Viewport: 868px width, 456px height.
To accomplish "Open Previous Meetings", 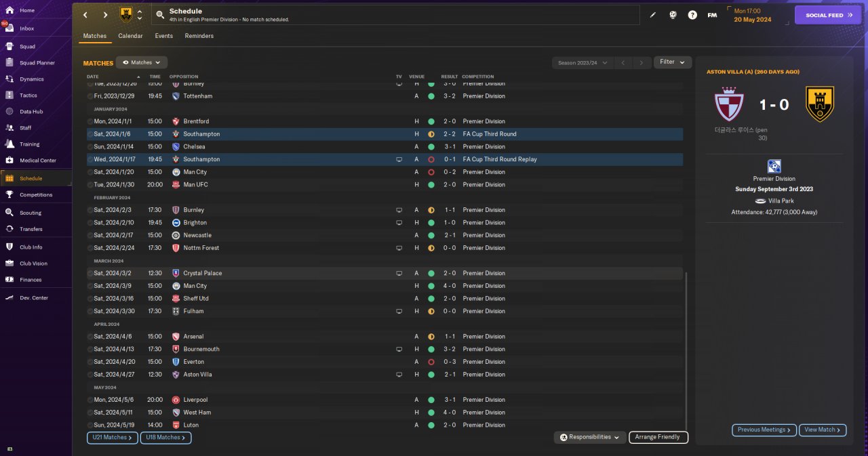I will click(x=764, y=430).
